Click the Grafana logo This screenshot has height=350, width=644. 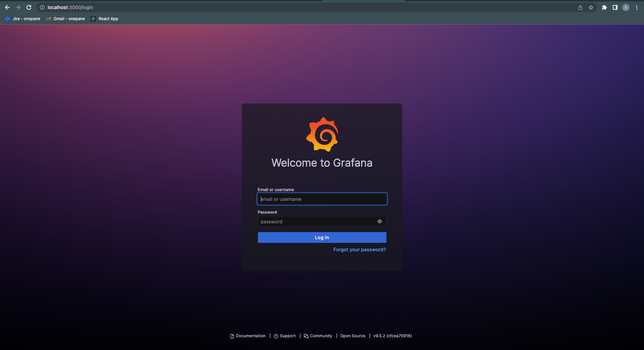tap(322, 134)
